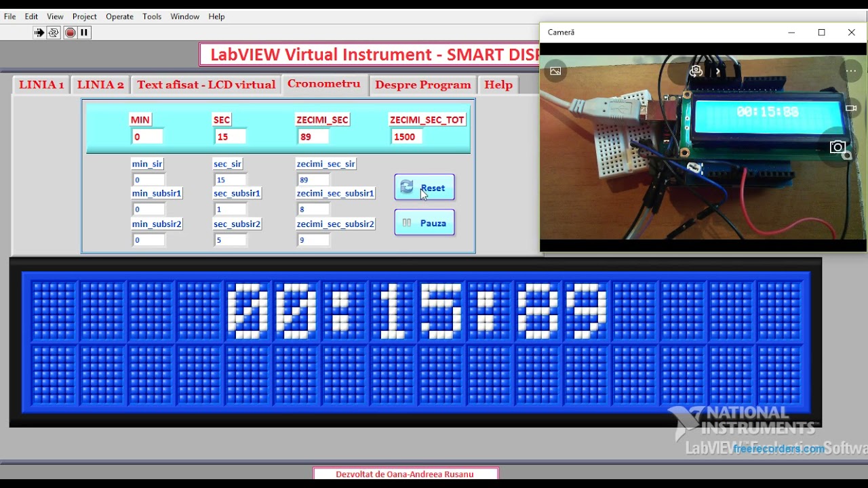Image resolution: width=868 pixels, height=488 pixels.
Task: Switch camera using the rotate camera icon
Action: 696,71
